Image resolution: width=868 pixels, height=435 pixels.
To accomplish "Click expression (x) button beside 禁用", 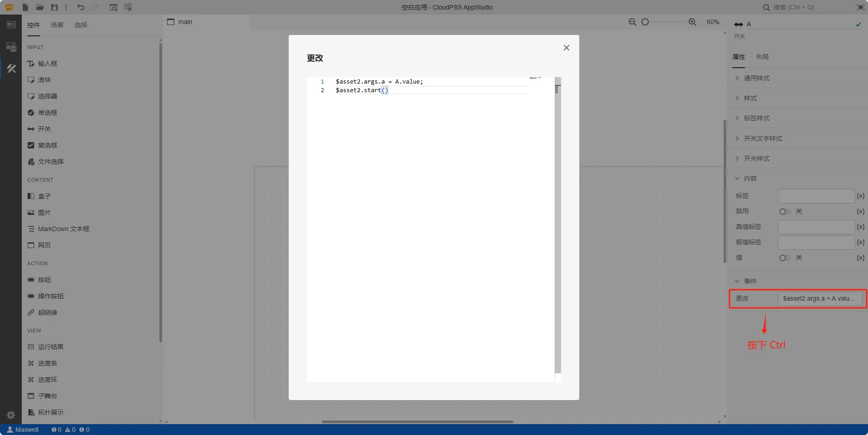I will [x=860, y=212].
